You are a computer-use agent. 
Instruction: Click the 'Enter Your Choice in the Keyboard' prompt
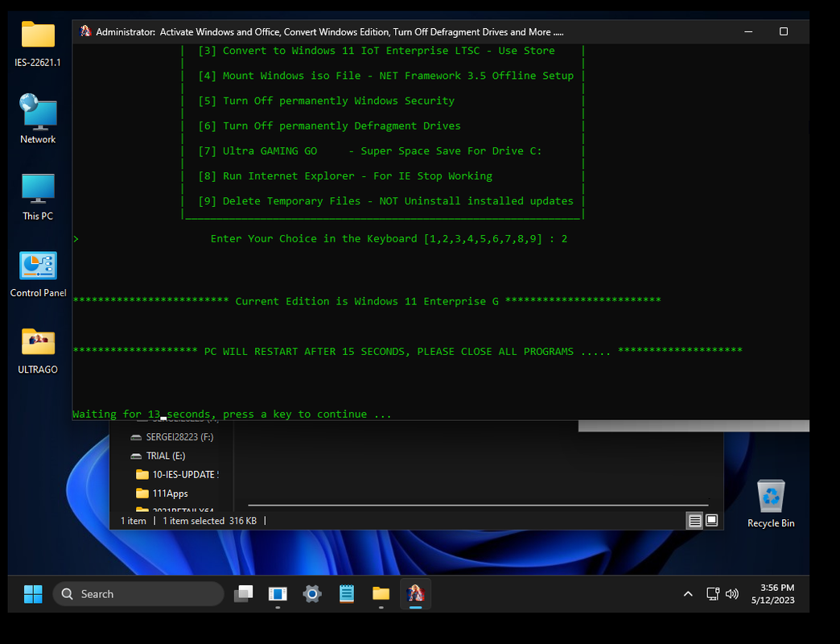click(389, 238)
